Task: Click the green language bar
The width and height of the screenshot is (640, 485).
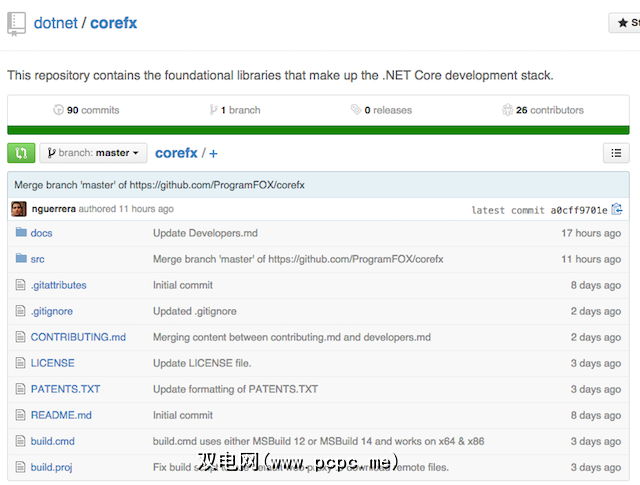Action: [x=318, y=129]
